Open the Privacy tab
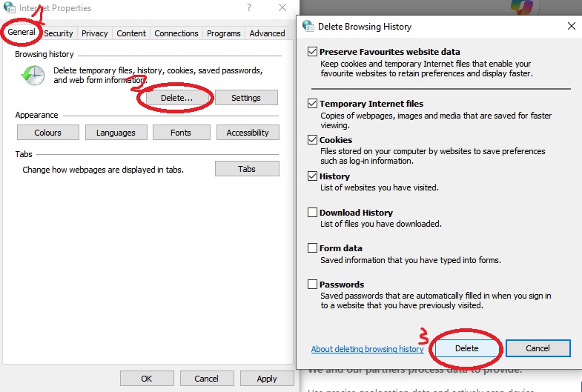 [95, 33]
